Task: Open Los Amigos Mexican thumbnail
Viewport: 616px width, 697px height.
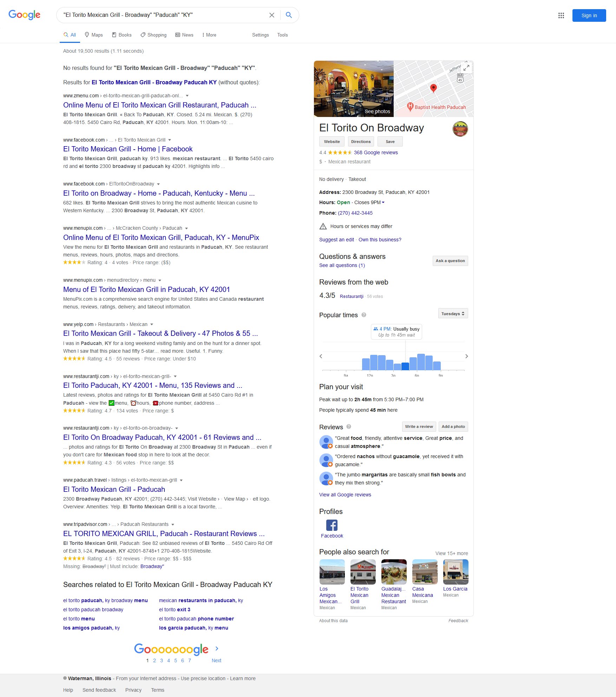Action: coord(332,572)
